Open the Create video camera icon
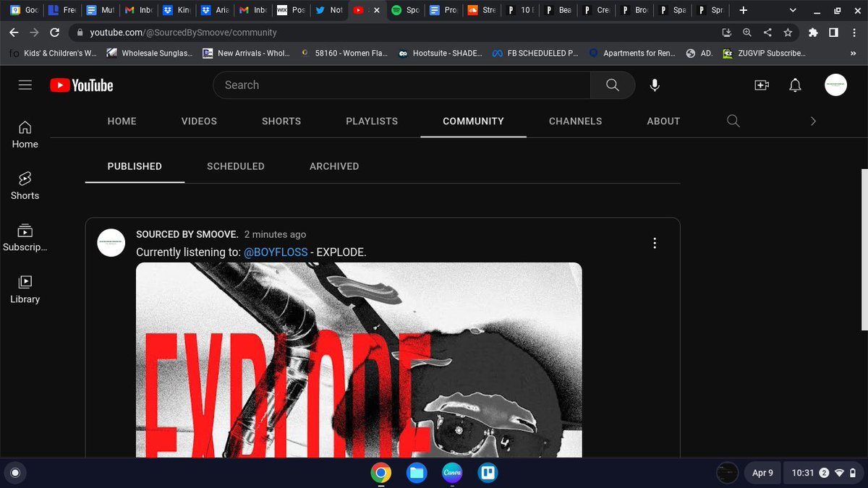The width and height of the screenshot is (868, 488). point(761,85)
